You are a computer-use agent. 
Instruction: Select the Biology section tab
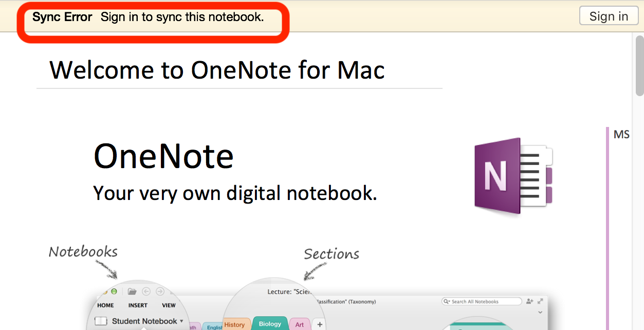click(x=269, y=324)
